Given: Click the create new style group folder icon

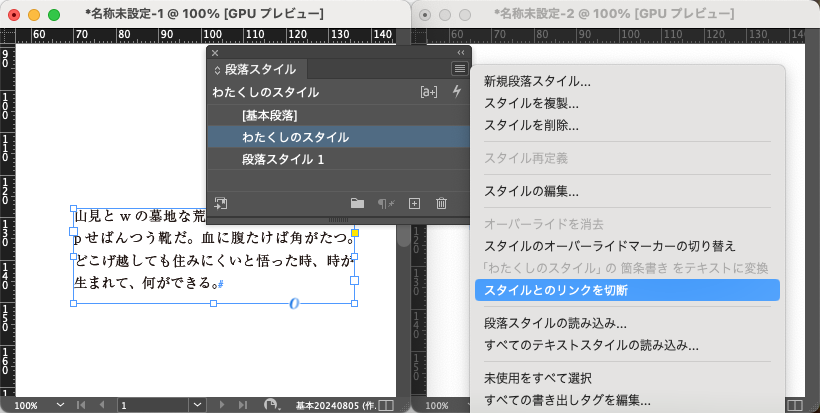Looking at the screenshot, I should tap(357, 203).
